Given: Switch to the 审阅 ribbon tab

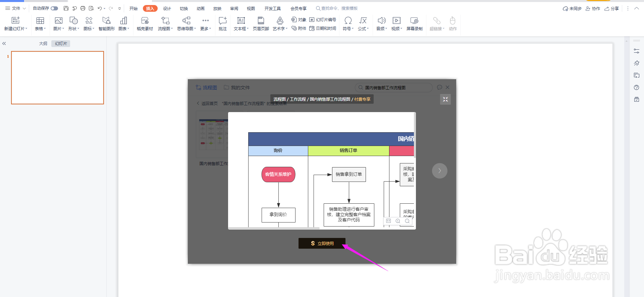Looking at the screenshot, I should [234, 8].
